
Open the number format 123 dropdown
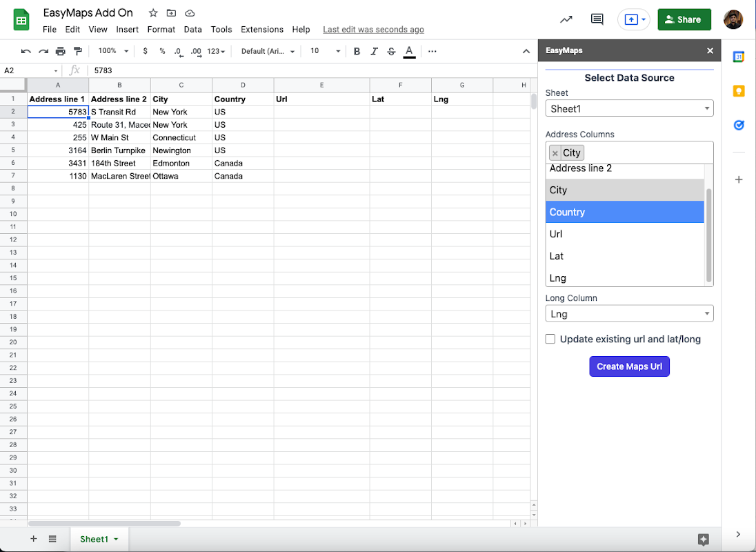pyautogui.click(x=216, y=51)
